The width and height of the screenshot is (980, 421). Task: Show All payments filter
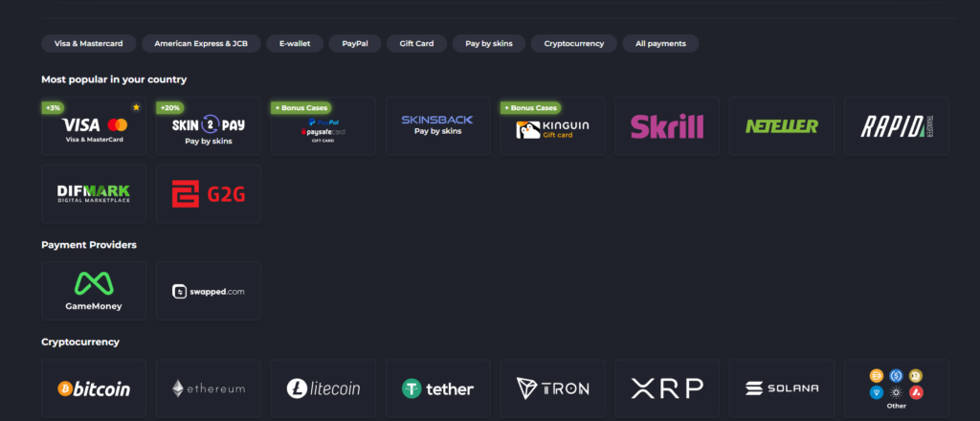(x=660, y=44)
